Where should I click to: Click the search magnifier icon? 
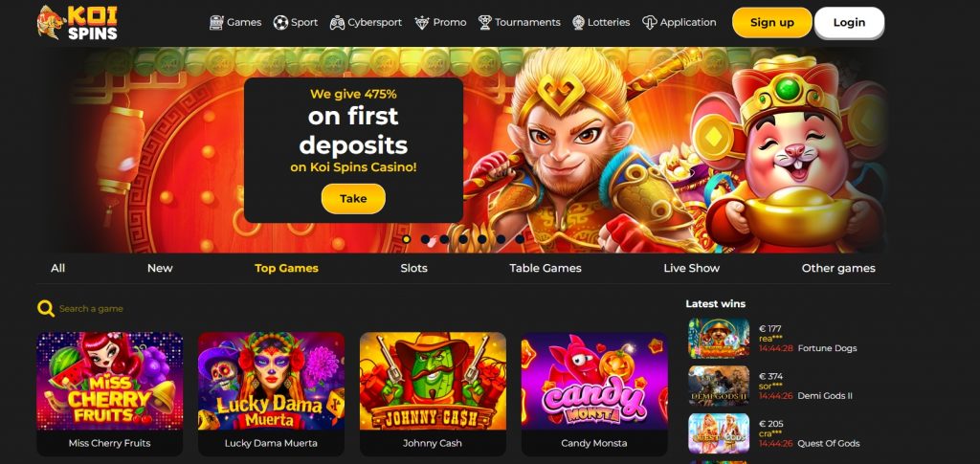45,308
